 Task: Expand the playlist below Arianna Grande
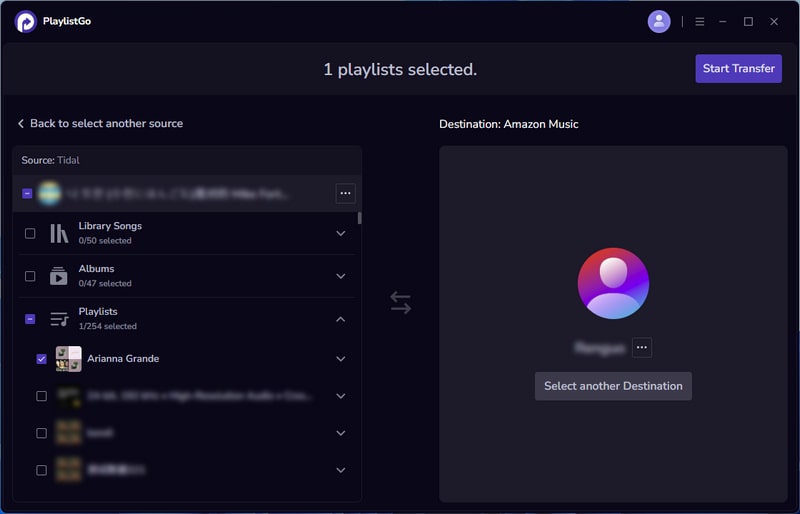point(341,396)
